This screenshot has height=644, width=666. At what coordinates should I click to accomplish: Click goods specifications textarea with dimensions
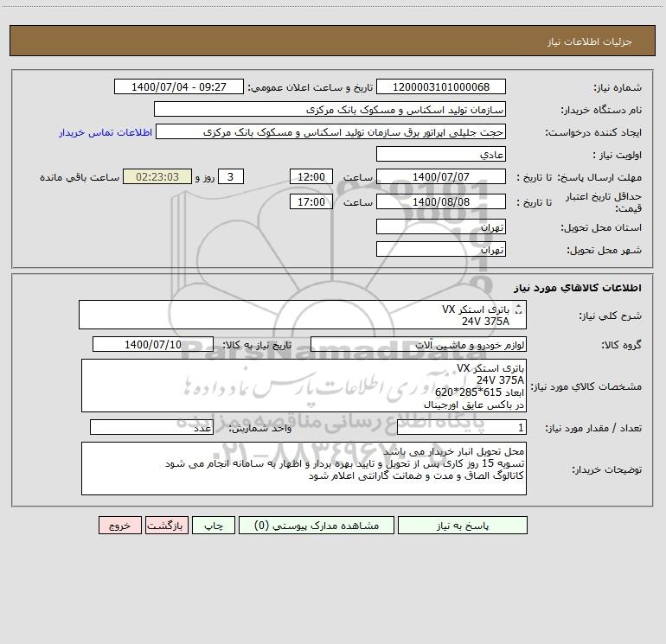tap(304, 386)
